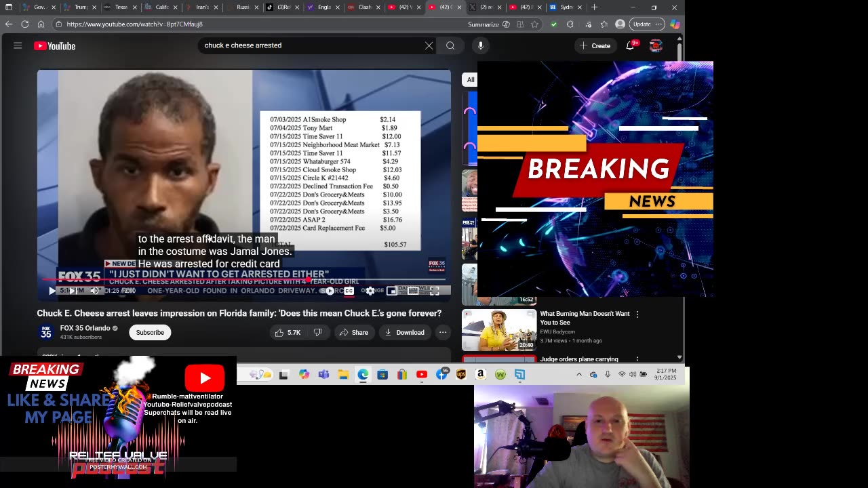Switch to the Texas tab
Viewport: 868px width, 488px height.
point(120,7)
